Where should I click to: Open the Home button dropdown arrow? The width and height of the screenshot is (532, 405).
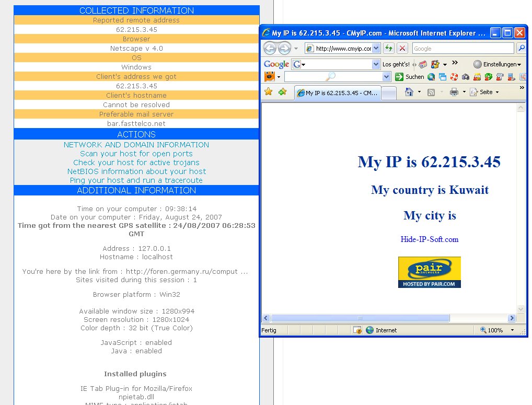point(419,92)
